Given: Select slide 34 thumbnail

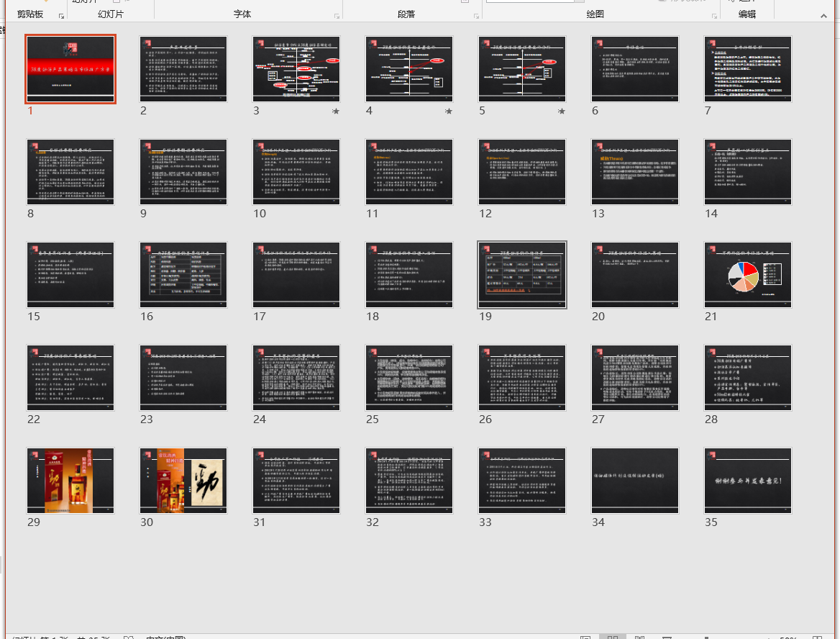Looking at the screenshot, I should 635,481.
